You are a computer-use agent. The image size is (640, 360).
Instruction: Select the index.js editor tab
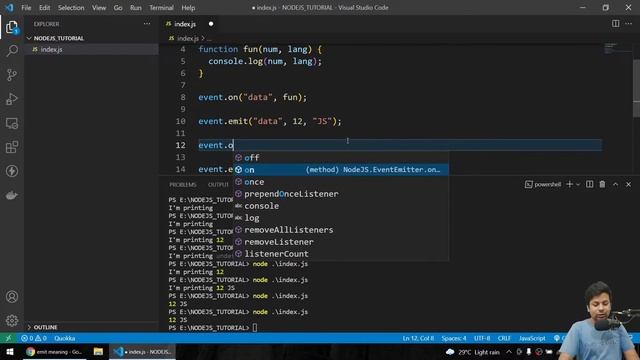coord(185,24)
